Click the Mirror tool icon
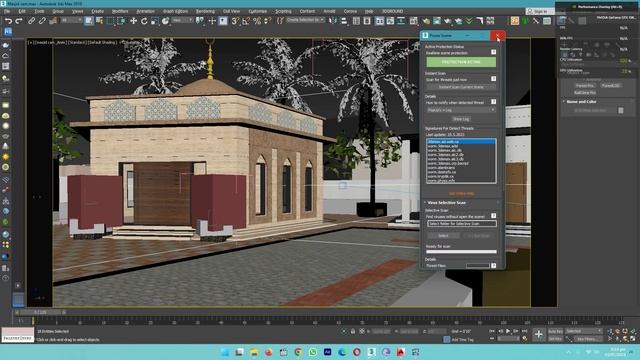Screen dimensions: 640x360 [x=333, y=21]
